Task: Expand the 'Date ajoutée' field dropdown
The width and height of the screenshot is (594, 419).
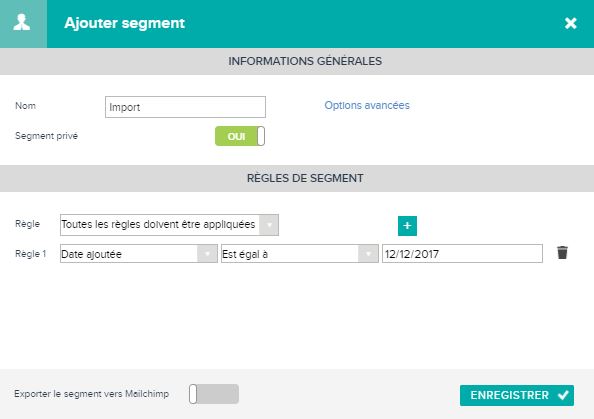Action: [139, 253]
